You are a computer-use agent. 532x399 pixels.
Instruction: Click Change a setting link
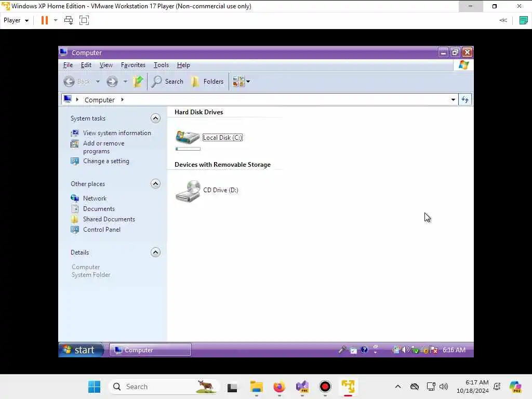coord(106,161)
